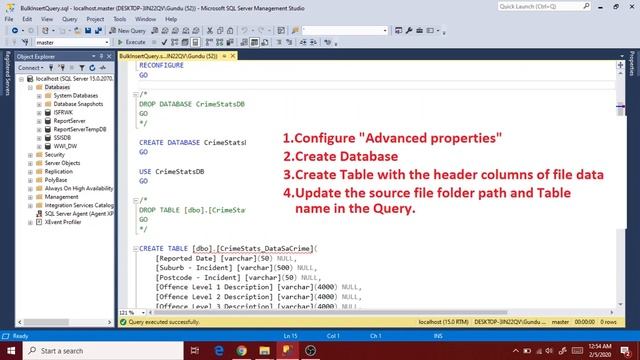Open the solution configurations combo box

tap(345, 31)
